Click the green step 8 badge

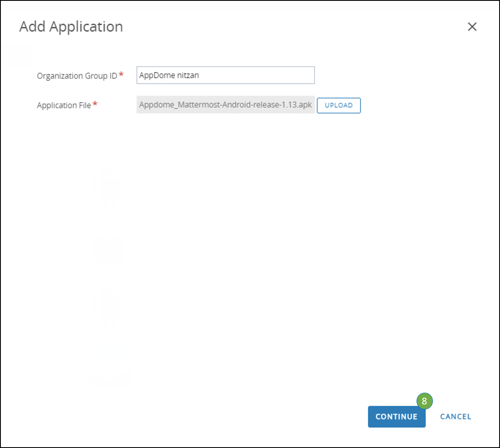[x=424, y=401]
